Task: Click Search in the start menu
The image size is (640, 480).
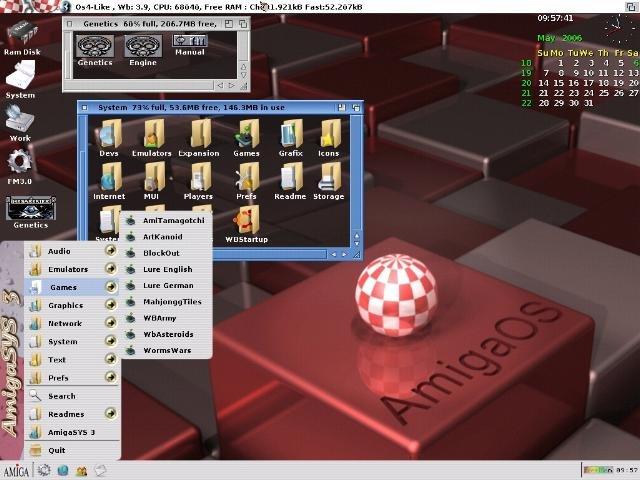Action: point(61,396)
